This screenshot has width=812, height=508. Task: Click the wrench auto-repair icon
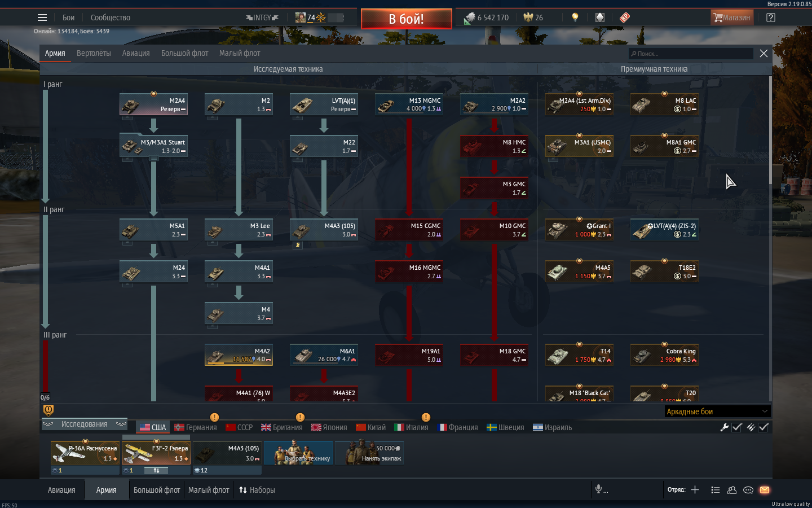tap(725, 427)
